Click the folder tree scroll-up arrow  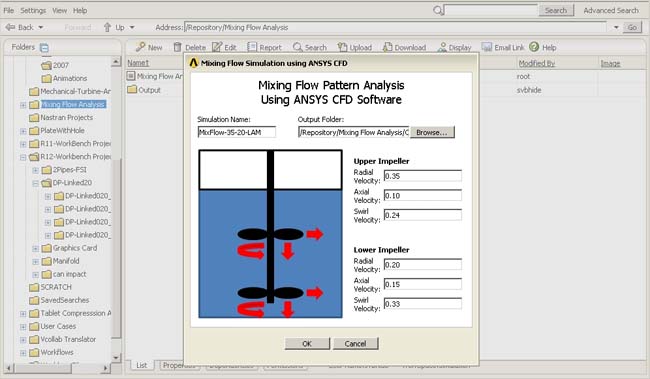pos(116,62)
